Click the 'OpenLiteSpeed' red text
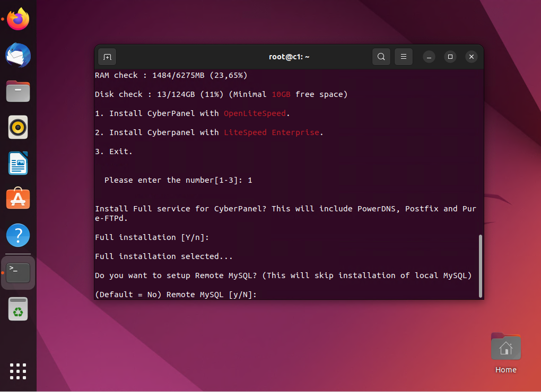 pyautogui.click(x=255, y=113)
